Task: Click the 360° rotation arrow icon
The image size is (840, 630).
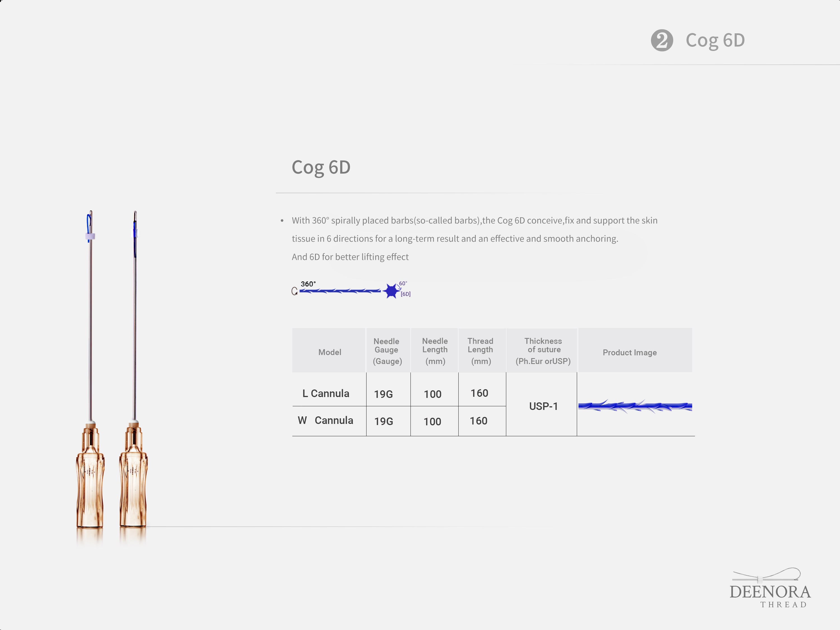Action: (x=294, y=291)
